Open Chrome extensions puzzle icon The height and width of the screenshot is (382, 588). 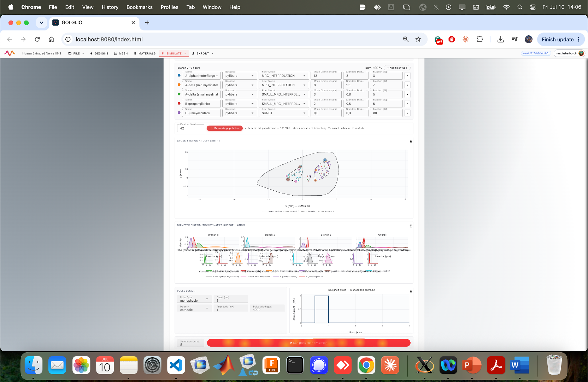pyautogui.click(x=480, y=39)
